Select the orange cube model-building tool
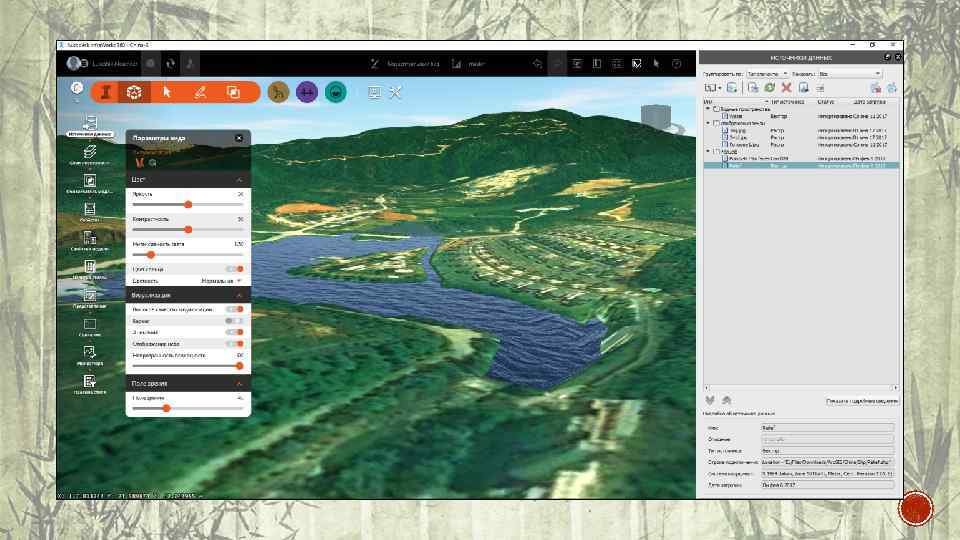The height and width of the screenshot is (540, 960). (x=134, y=92)
